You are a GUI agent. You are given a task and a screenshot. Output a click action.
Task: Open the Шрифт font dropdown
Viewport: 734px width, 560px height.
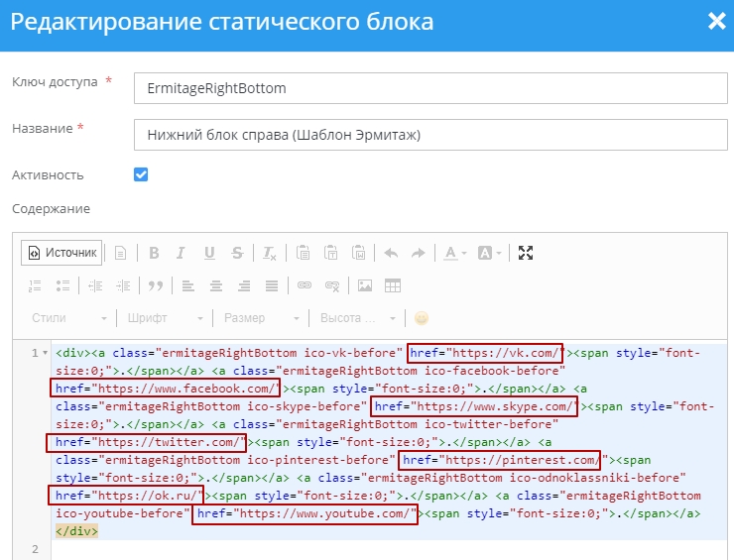(x=165, y=318)
